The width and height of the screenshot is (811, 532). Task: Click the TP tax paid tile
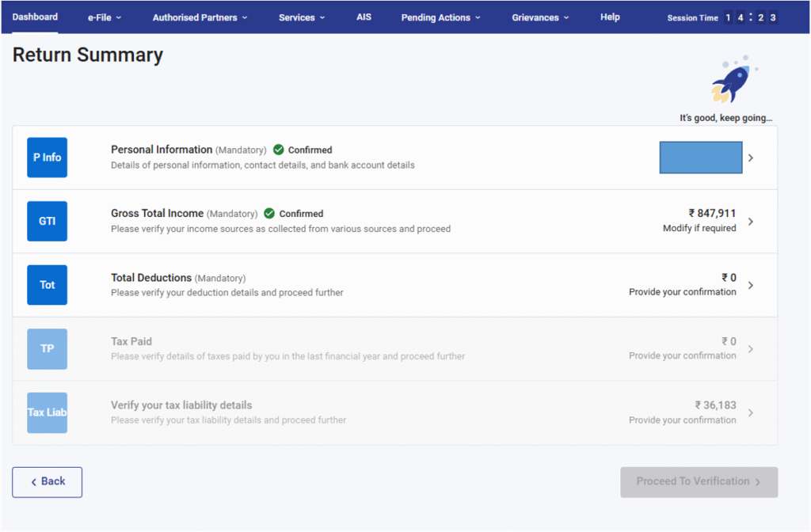(47, 348)
